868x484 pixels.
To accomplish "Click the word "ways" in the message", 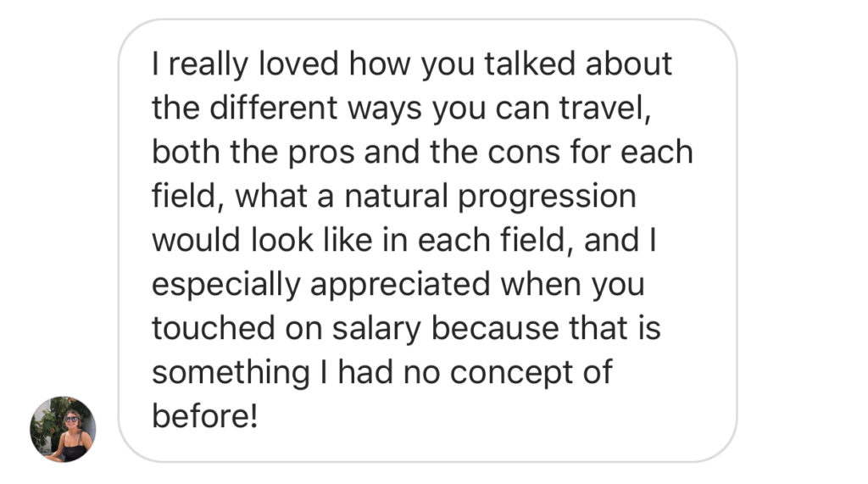I will click(x=384, y=108).
